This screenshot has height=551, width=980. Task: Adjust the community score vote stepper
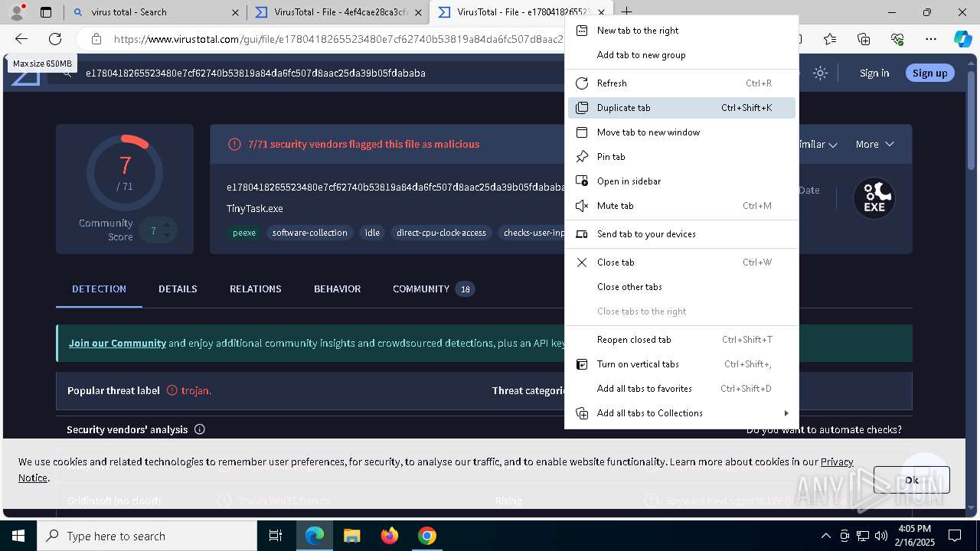point(166,230)
